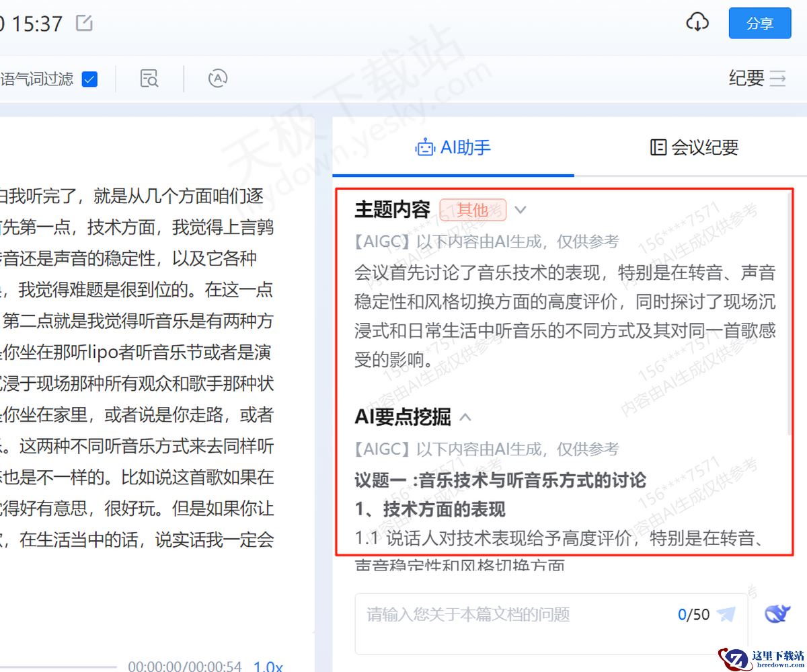This screenshot has width=807, height=672.
Task: Collapse the AI要点挖掘 section
Action: 465,417
